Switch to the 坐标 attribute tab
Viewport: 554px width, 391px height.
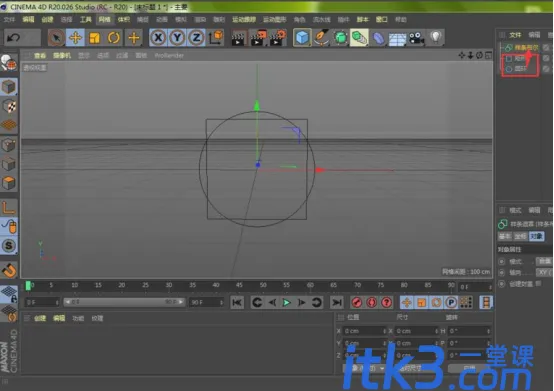(521, 236)
